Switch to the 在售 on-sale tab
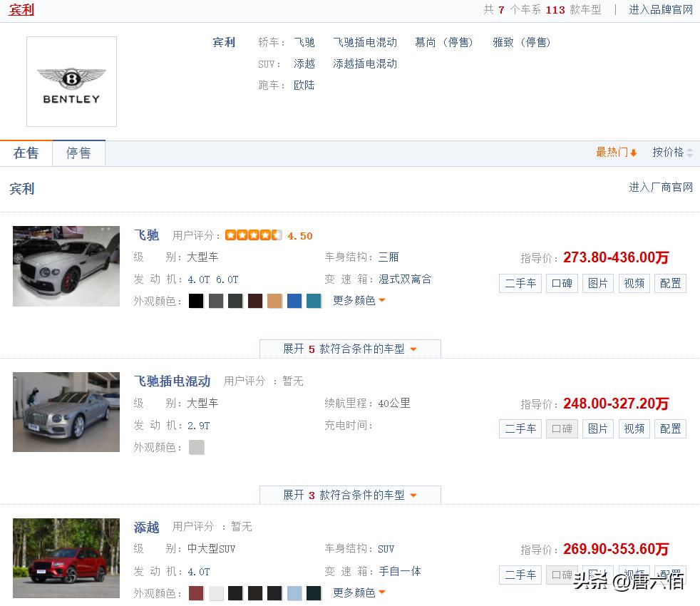 (x=26, y=153)
